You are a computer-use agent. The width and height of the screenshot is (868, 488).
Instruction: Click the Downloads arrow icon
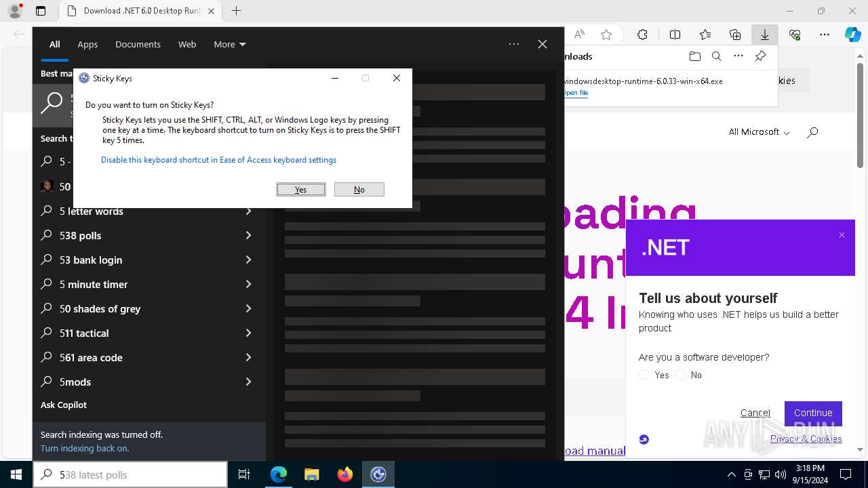coord(764,35)
